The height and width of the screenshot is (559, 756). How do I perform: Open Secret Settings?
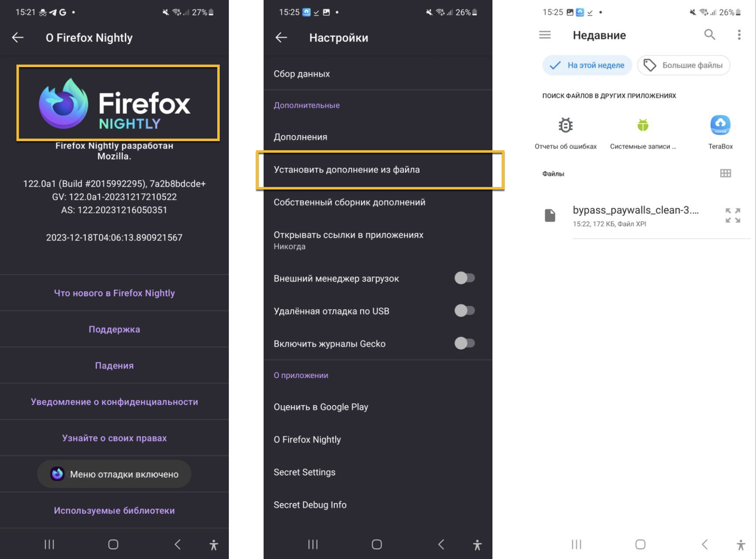(378, 472)
